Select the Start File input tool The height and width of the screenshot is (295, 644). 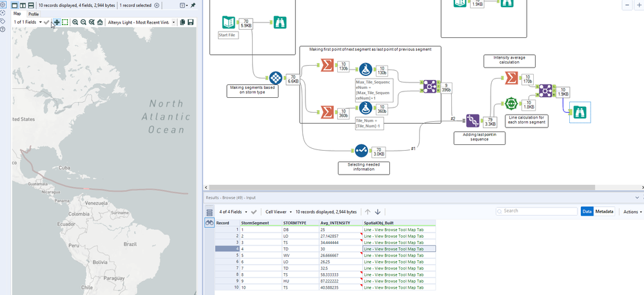[228, 22]
